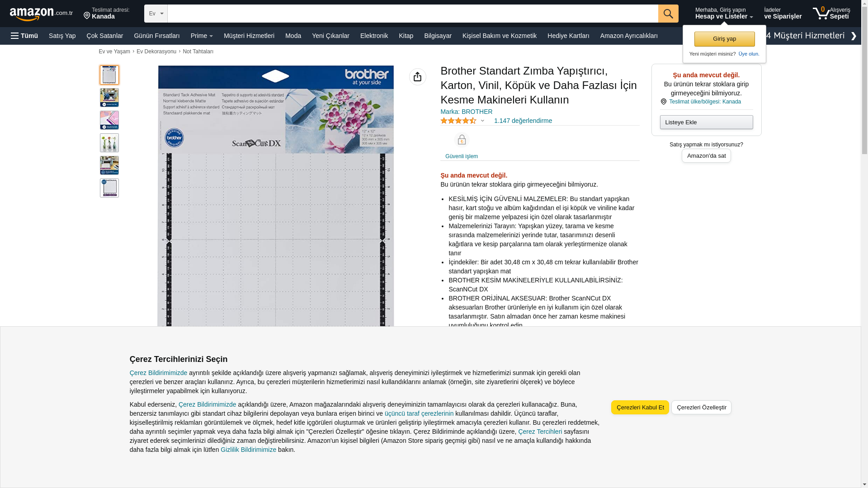Click the secure transaction lock icon
This screenshot has width=868, height=488.
tap(461, 140)
